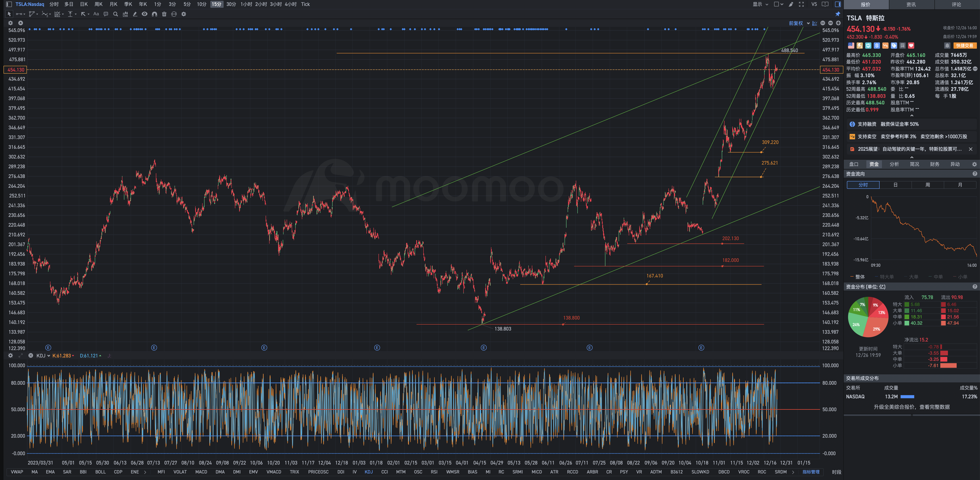The width and height of the screenshot is (980, 480).
Task: Delete drawings with the trash icon
Action: tap(164, 14)
